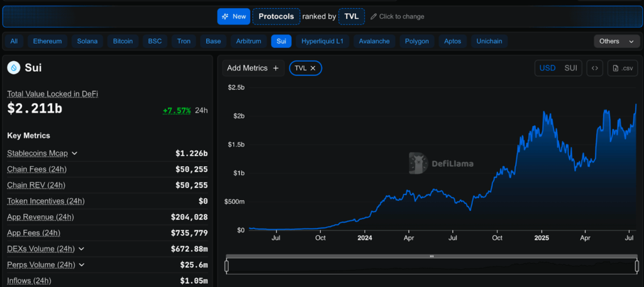644x287 pixels.
Task: Click the left handle of chart range slider
Action: tap(226, 266)
